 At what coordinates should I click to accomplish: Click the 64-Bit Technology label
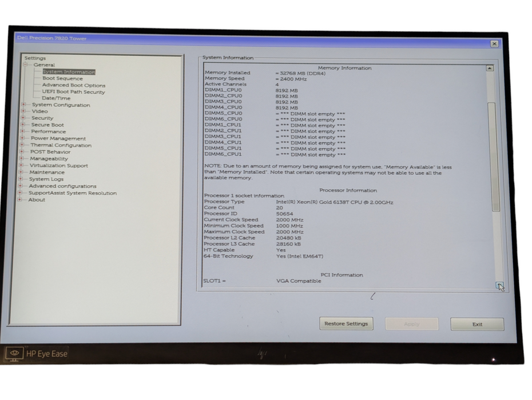pos(228,256)
